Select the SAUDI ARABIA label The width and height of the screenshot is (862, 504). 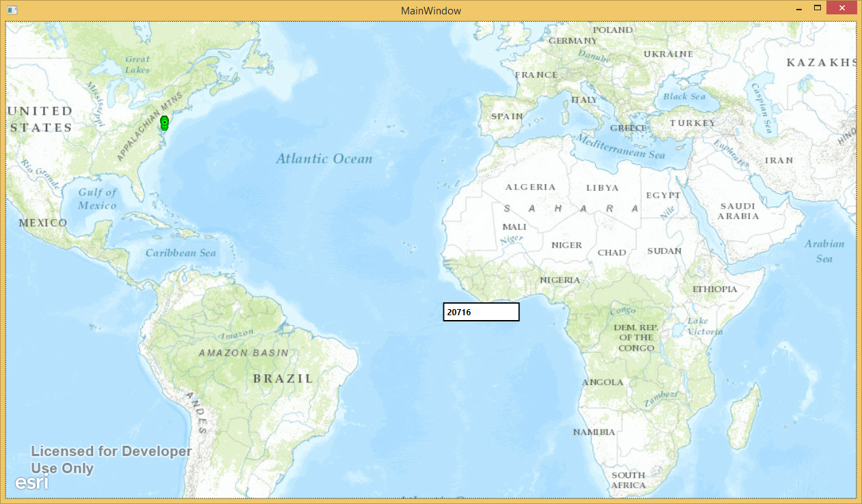(x=737, y=211)
